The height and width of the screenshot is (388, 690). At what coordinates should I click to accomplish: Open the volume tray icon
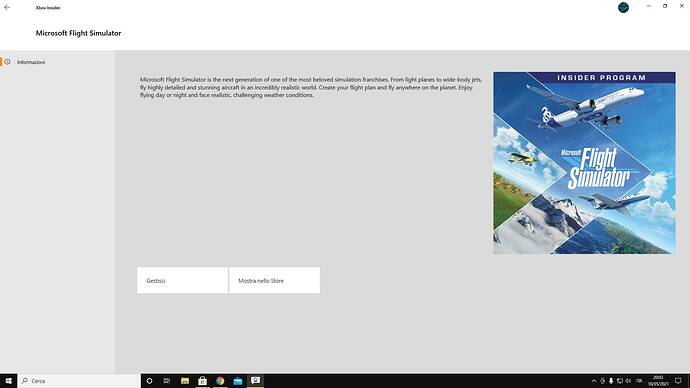click(628, 381)
